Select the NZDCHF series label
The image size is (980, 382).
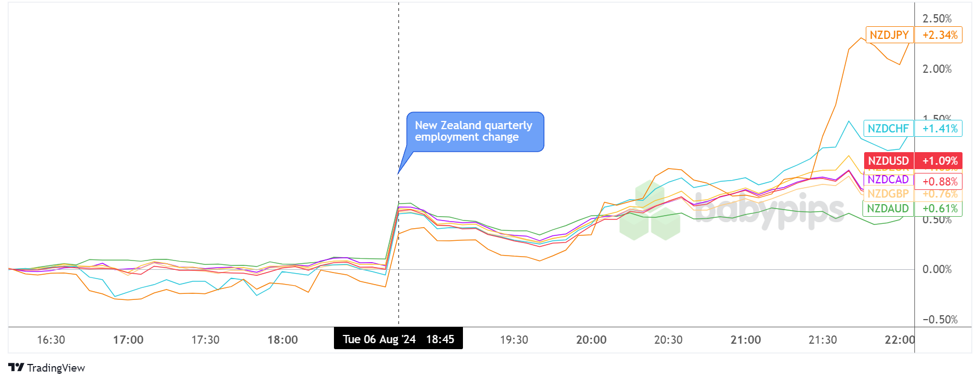(888, 129)
